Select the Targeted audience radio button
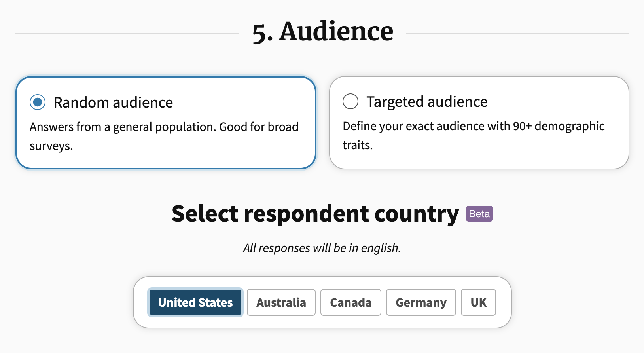Image resolution: width=644 pixels, height=353 pixels. (350, 101)
